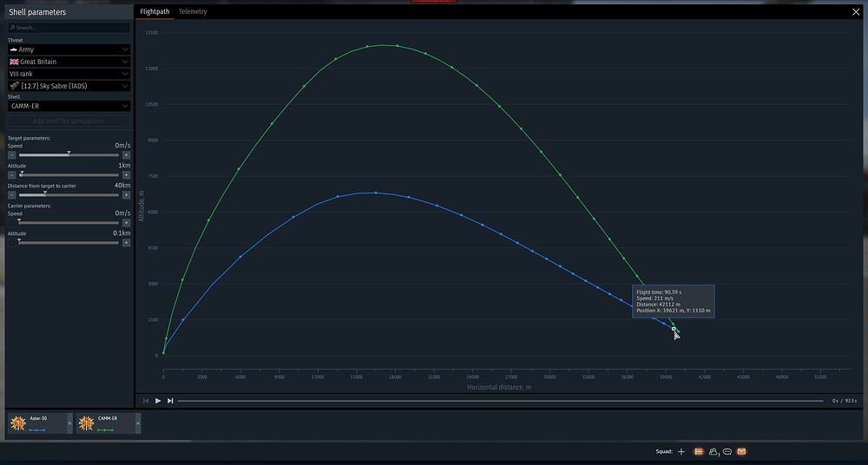Image resolution: width=868 pixels, height=465 pixels.
Task: Skip to end of flightpath playback
Action: click(x=170, y=401)
